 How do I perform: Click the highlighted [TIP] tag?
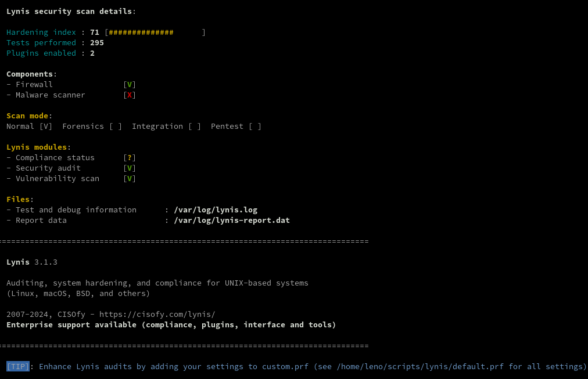pyautogui.click(x=18, y=367)
